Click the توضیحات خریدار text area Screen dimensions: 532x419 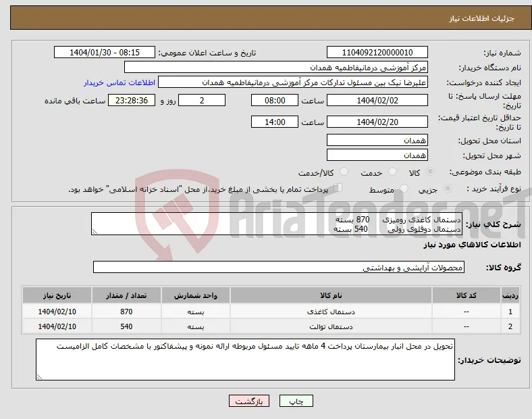click(245, 360)
